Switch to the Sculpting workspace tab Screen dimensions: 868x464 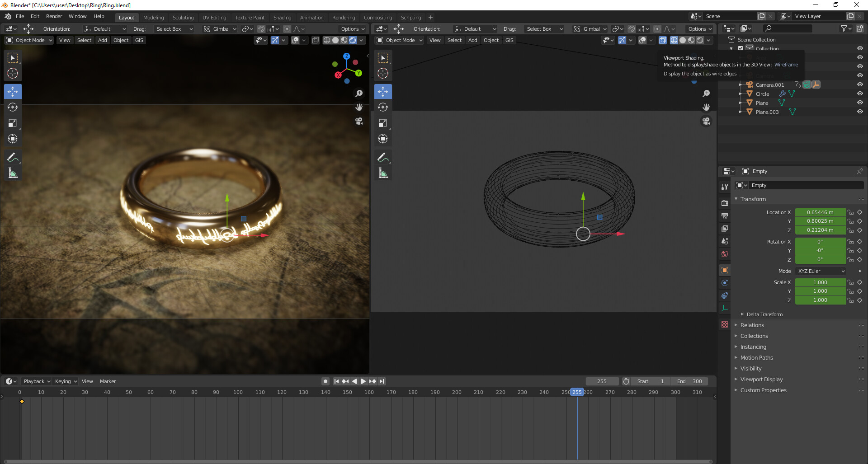click(x=183, y=18)
